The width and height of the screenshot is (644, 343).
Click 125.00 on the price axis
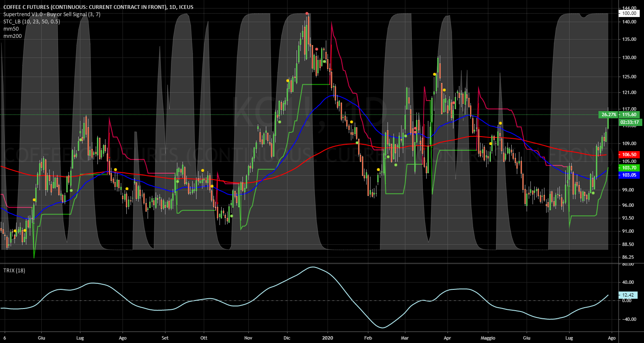point(630,77)
